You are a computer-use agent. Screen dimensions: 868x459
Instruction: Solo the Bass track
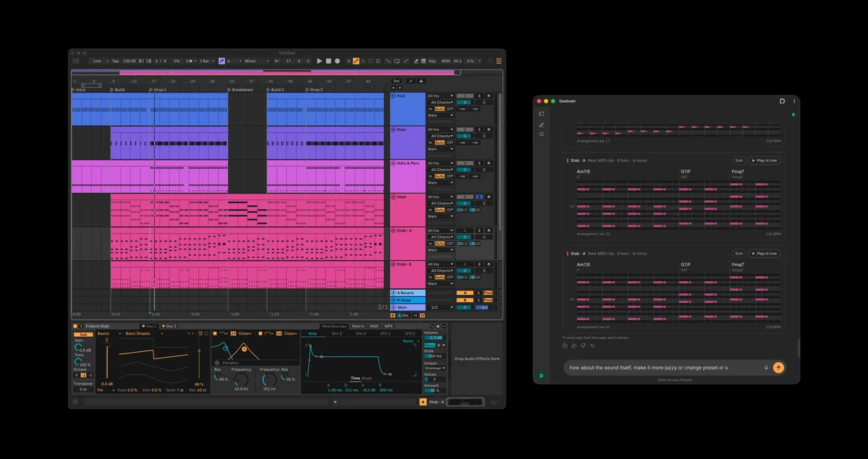pos(479,129)
